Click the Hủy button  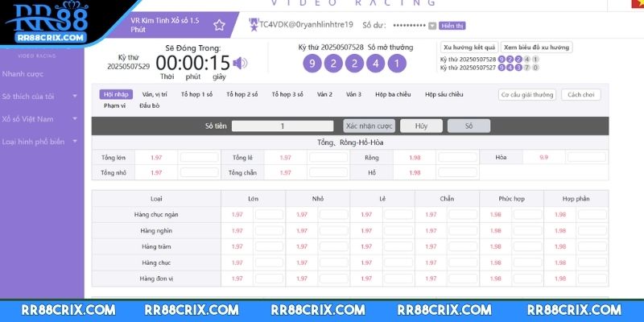point(421,126)
